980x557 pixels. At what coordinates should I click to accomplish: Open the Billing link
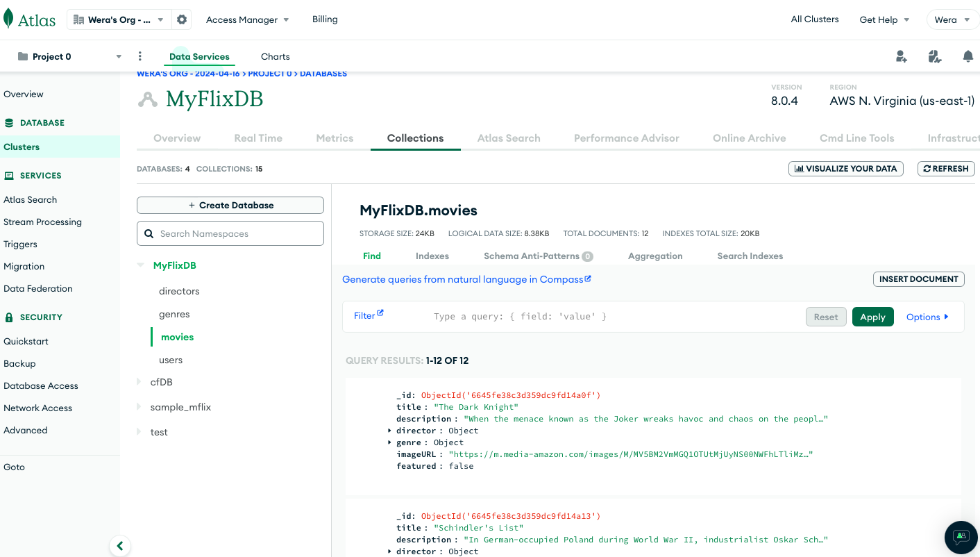pos(325,19)
